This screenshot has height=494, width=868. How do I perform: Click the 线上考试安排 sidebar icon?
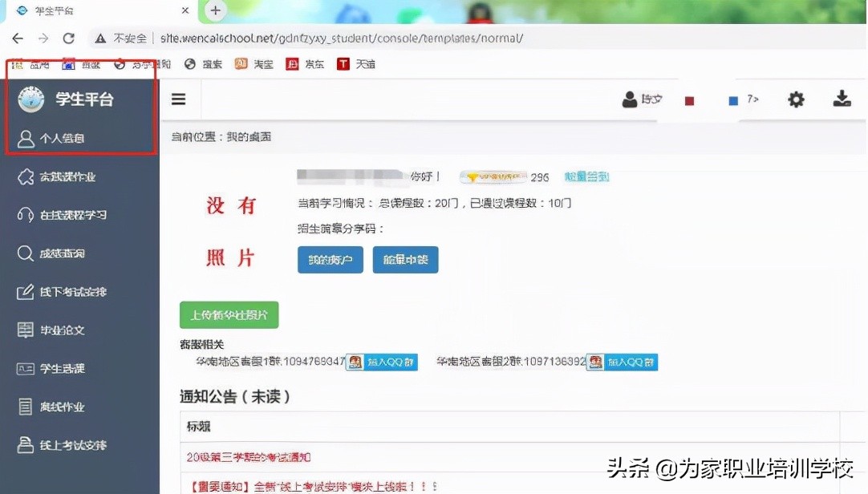pyautogui.click(x=70, y=445)
